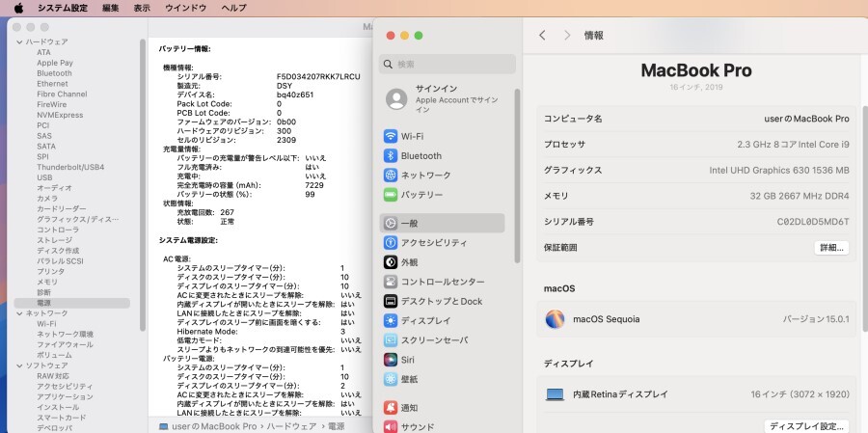The width and height of the screenshot is (868, 433).
Task: Select NVMExpress in hardware tree
Action: pyautogui.click(x=60, y=115)
